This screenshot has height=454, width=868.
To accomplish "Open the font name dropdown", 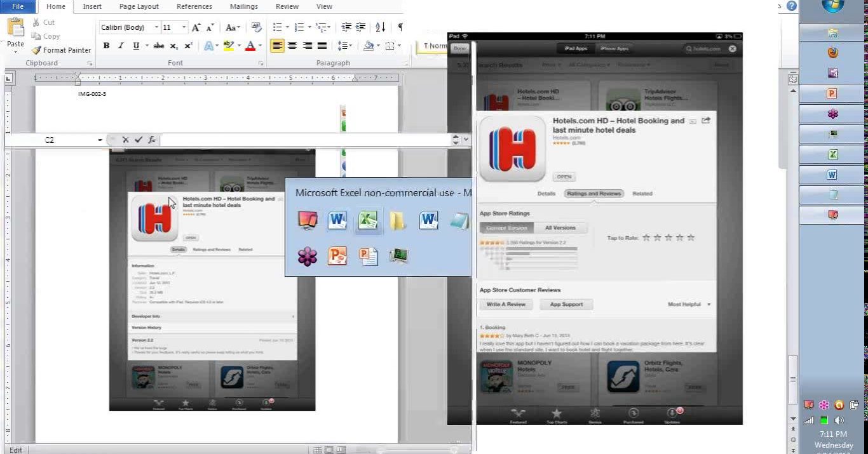I will (156, 27).
